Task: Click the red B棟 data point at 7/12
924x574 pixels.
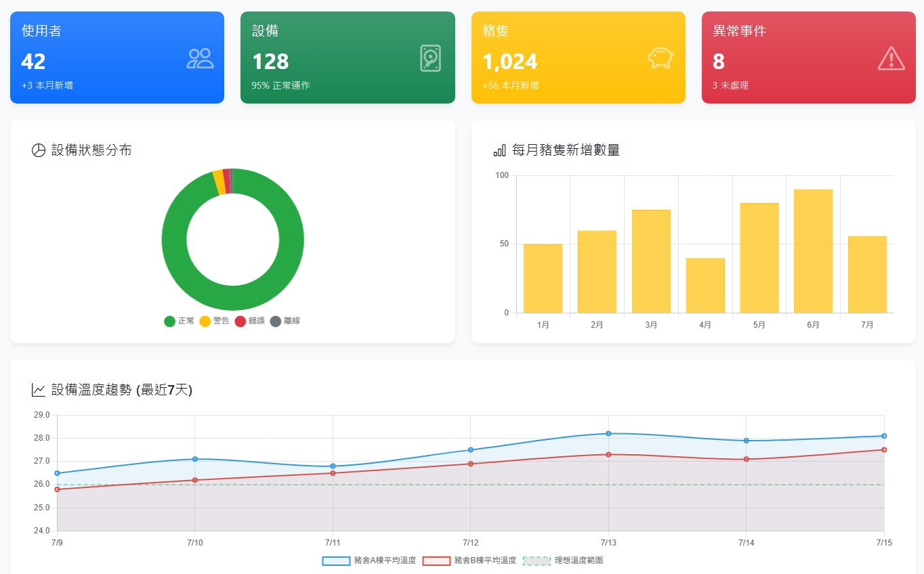Action: [471, 464]
